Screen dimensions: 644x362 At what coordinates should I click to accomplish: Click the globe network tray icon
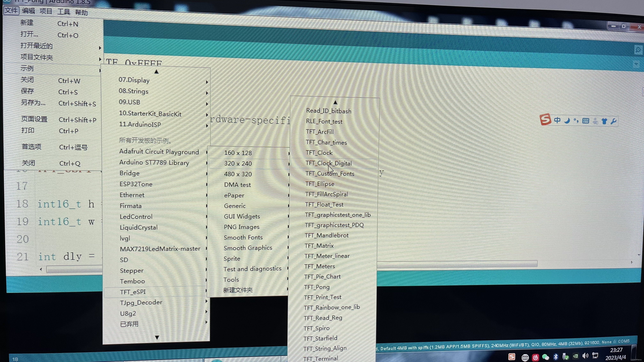coord(525,358)
